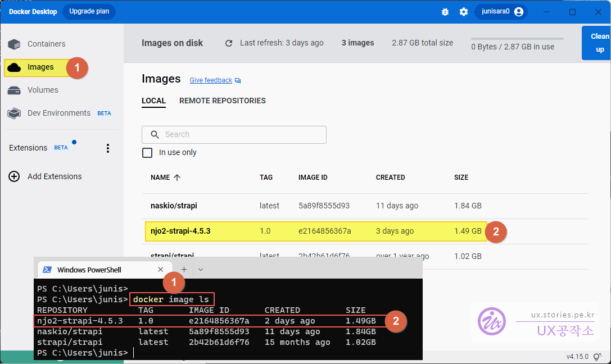
Task: Click the 3 images count text
Action: click(357, 43)
